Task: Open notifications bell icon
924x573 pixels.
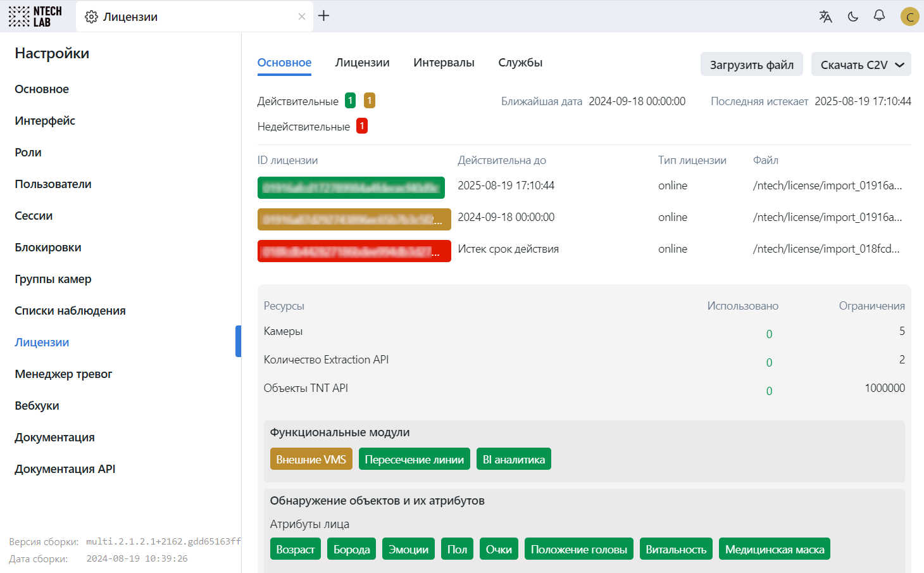Action: pyautogui.click(x=879, y=16)
